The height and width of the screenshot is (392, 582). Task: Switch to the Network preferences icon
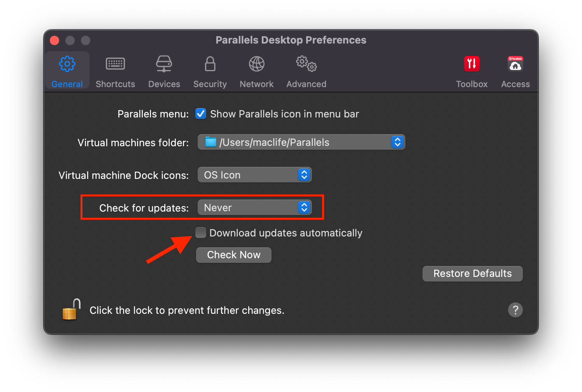[x=256, y=70]
